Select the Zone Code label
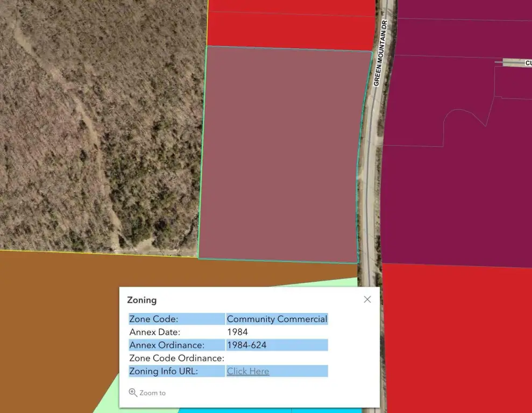The width and height of the screenshot is (532, 413). [154, 319]
